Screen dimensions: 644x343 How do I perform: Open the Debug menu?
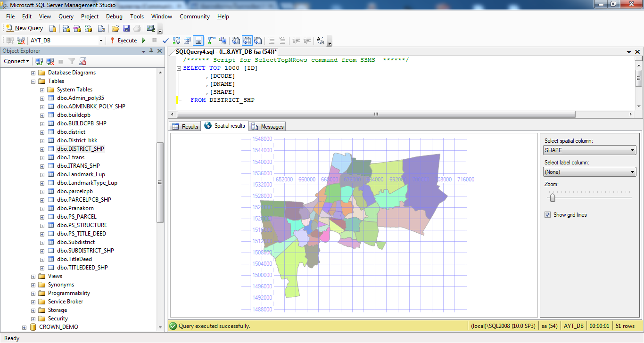coord(114,16)
